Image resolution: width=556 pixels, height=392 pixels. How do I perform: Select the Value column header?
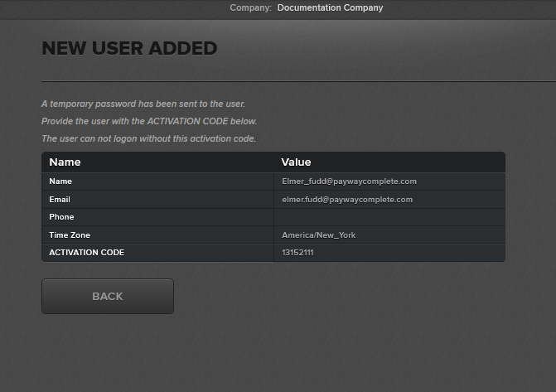point(296,162)
